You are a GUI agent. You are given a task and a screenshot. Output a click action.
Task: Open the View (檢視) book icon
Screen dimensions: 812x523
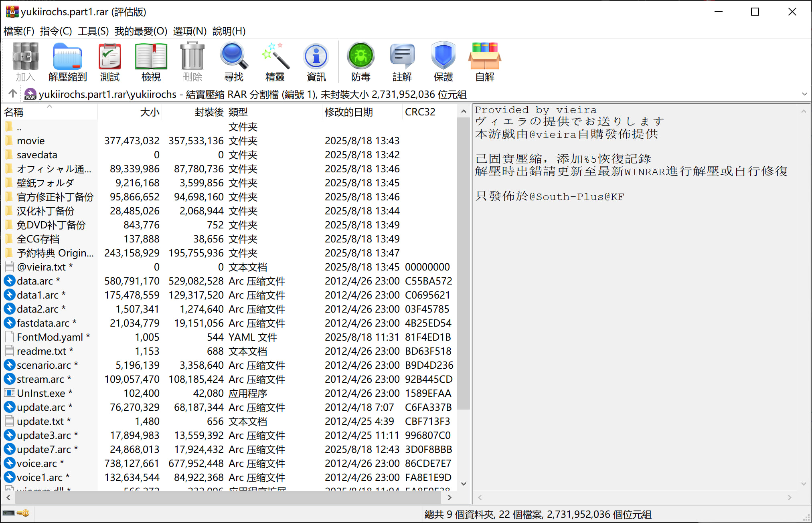(151, 61)
